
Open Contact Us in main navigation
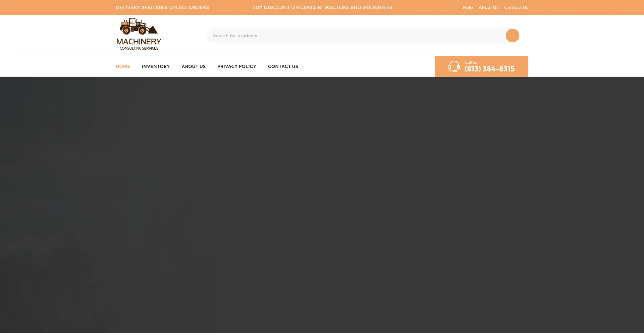pyautogui.click(x=283, y=66)
